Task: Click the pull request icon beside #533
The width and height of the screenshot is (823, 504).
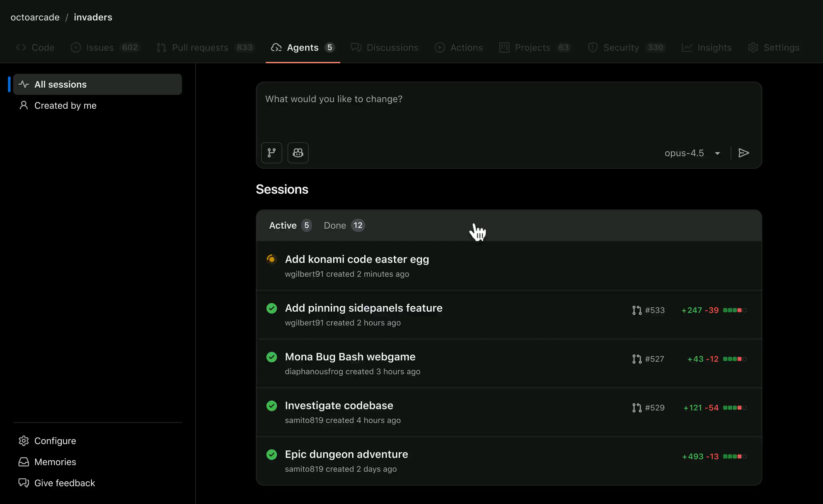Action: coord(637,310)
